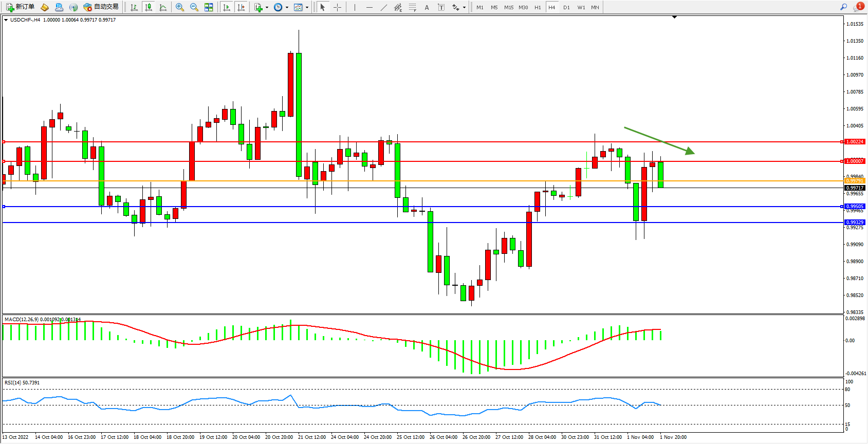Screen dimensions: 868x444
Task: Zoom out of the chart
Action: click(x=194, y=7)
